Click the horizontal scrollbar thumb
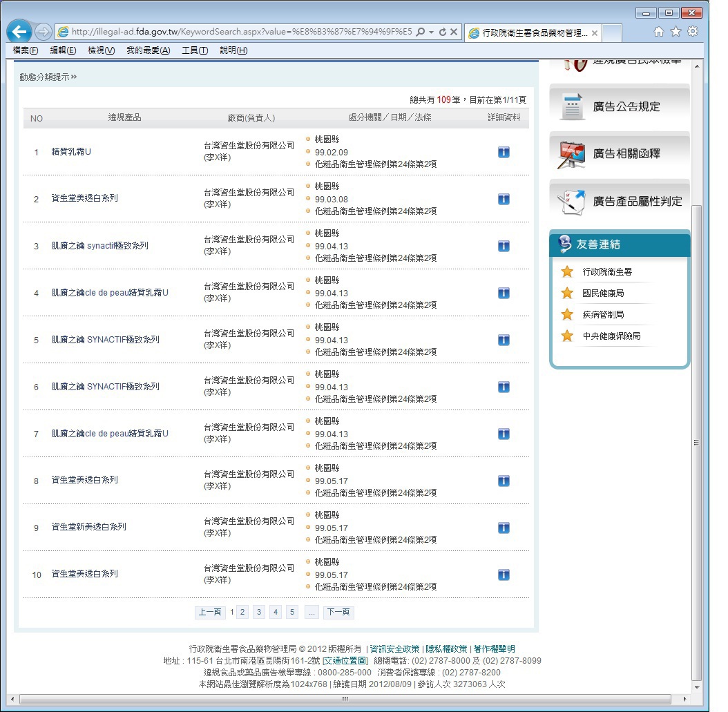Screen dimensions: 728x712 [x=345, y=699]
